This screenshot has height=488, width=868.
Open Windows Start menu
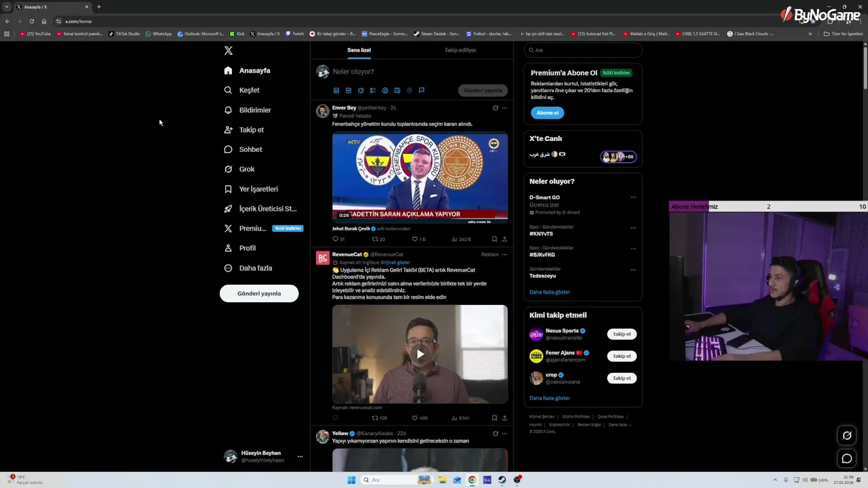[x=351, y=480]
